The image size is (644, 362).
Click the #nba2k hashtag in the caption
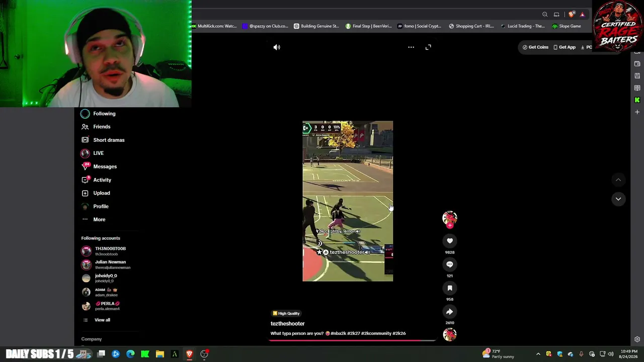coord(338,333)
